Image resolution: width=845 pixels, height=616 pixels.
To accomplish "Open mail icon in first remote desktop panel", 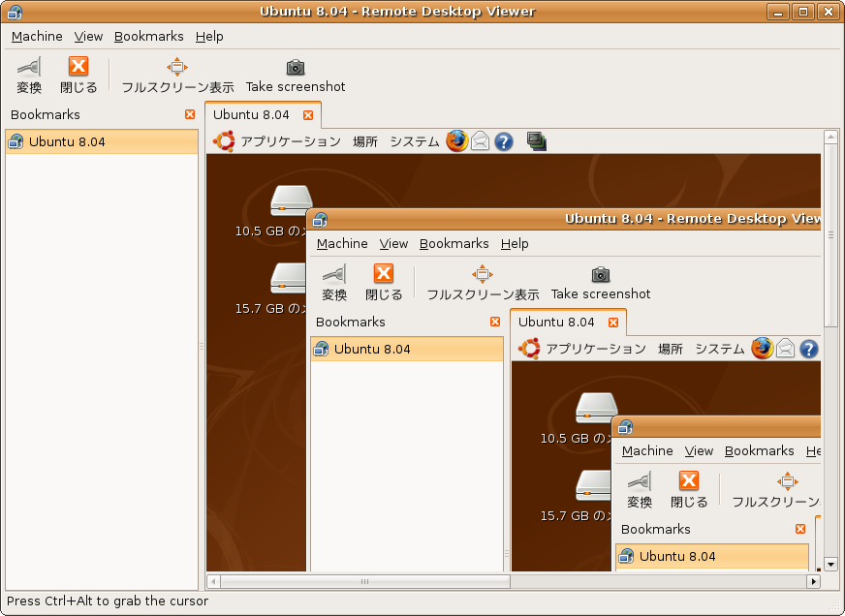I will pos(481,141).
